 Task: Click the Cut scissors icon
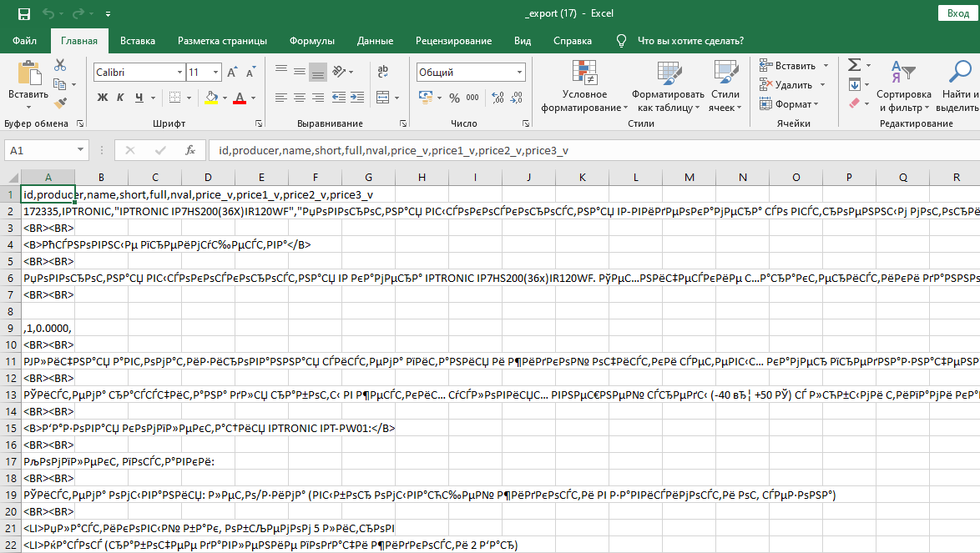60,65
